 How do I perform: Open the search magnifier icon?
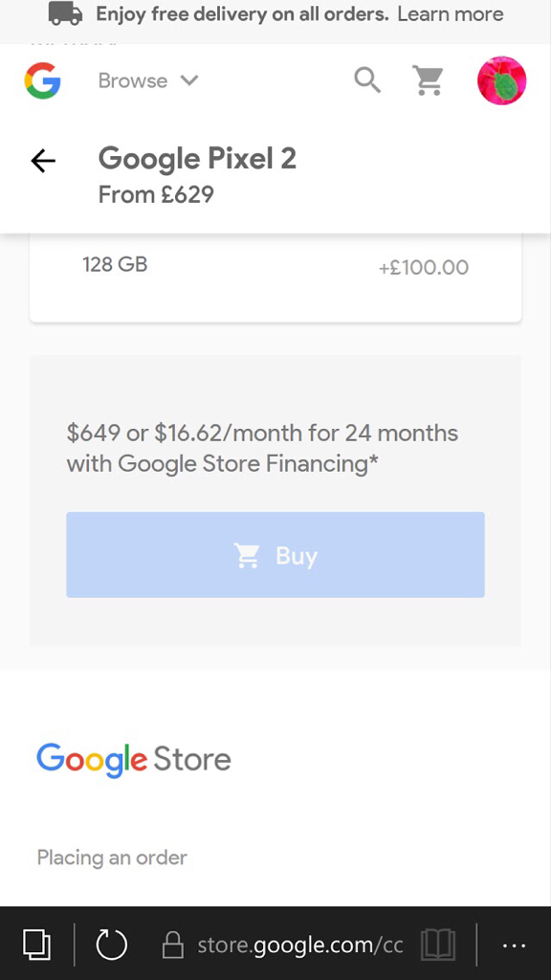367,80
